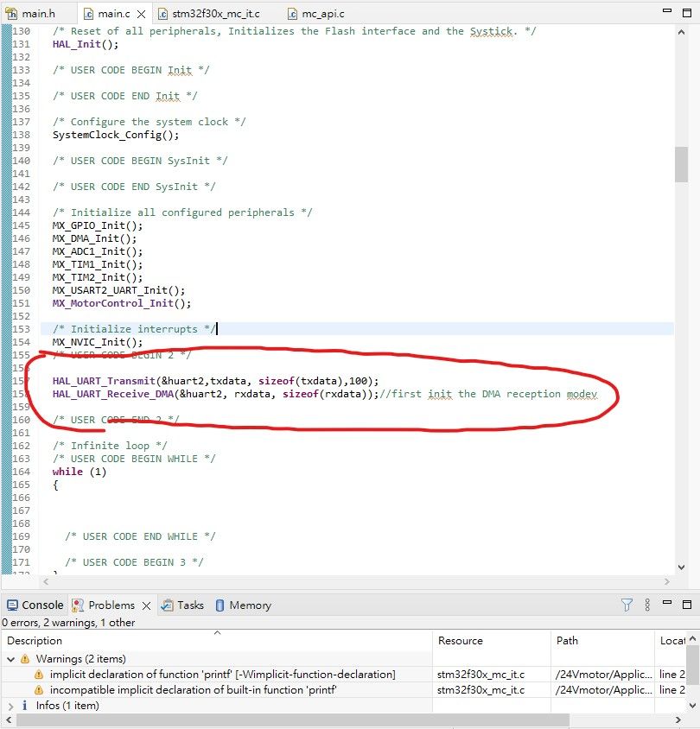This screenshot has width=700, height=729.
Task: Collapse the Warnings (2 items) group
Action: (10, 659)
